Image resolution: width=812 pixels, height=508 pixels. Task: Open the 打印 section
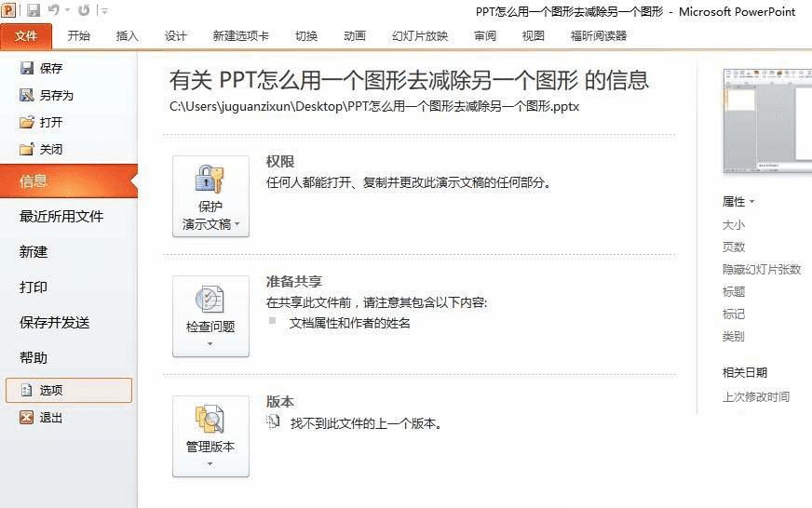point(34,287)
